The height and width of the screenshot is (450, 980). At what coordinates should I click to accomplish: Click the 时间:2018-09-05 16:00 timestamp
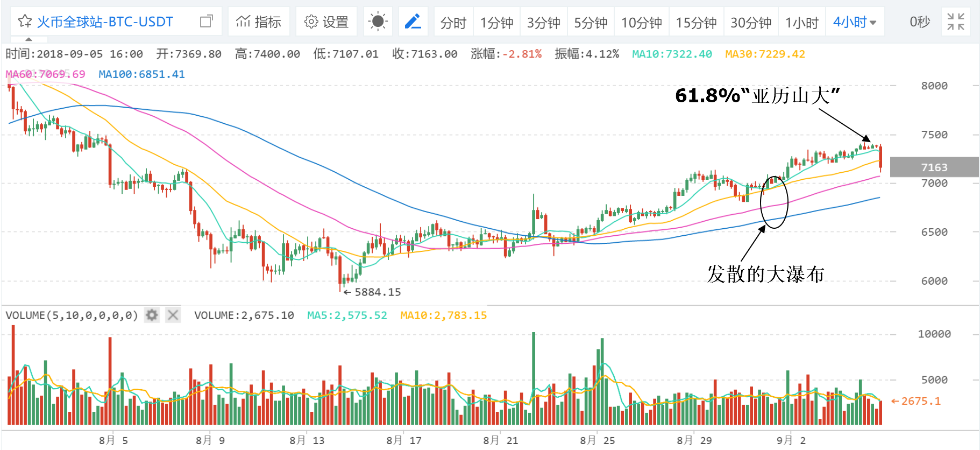coord(74,54)
